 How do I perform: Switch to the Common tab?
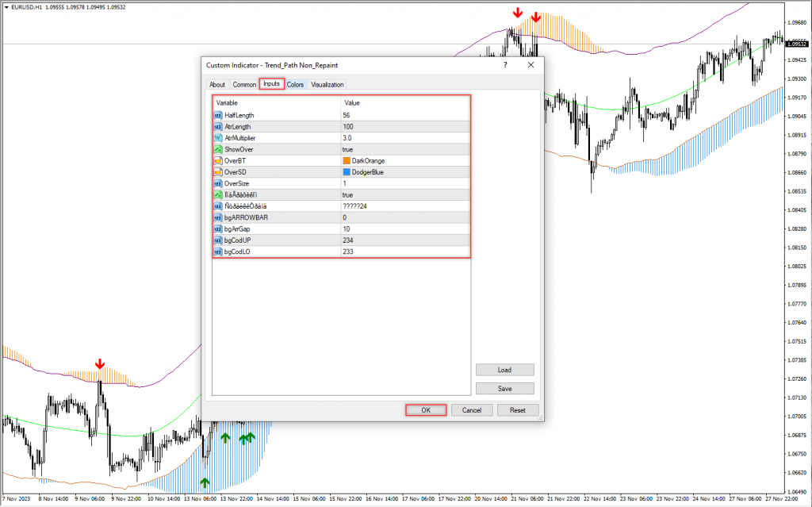(244, 84)
